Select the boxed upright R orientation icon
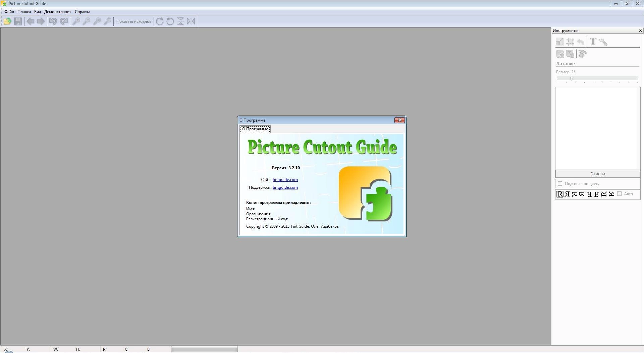 point(559,194)
